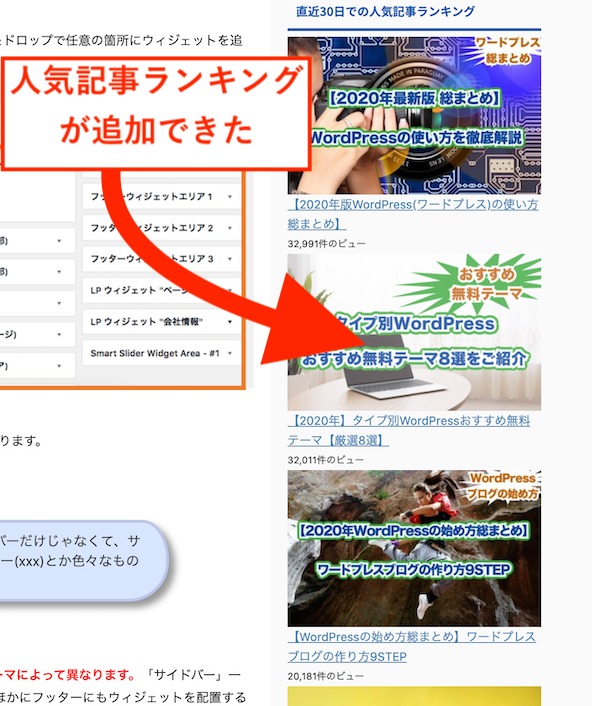Expand the フッターウィジェットエリア３ dropdown arrow

pos(230,259)
